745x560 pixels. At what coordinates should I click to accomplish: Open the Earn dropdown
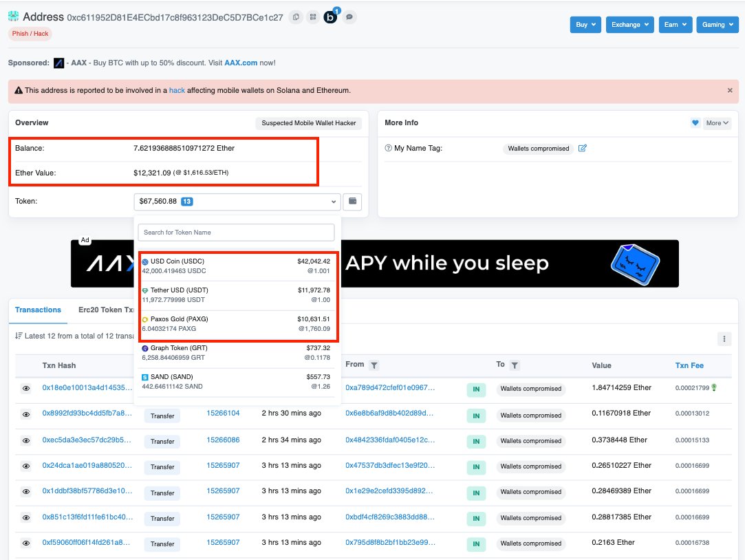pos(675,25)
